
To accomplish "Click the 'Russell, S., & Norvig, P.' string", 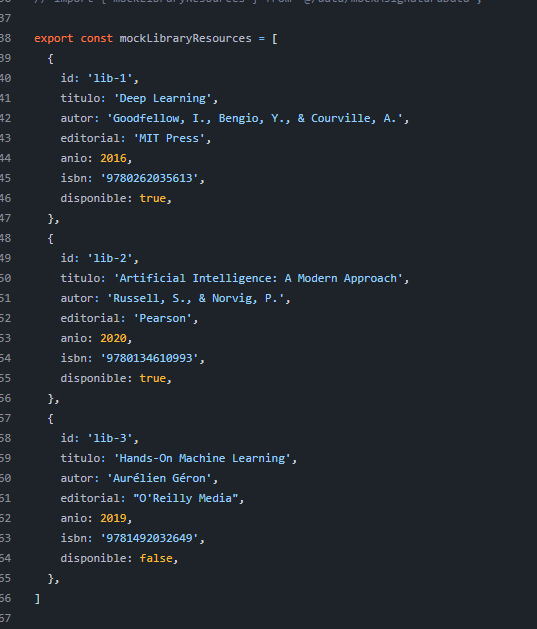I will pos(195,298).
